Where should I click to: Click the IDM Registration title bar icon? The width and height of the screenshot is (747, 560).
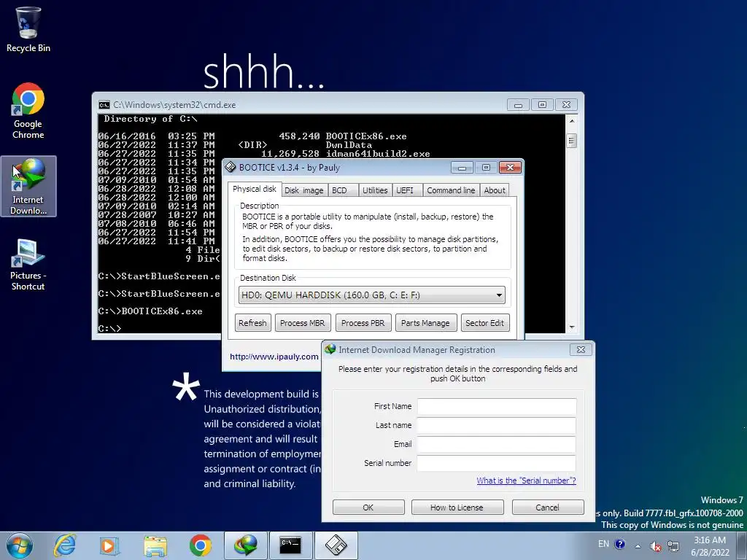(330, 349)
